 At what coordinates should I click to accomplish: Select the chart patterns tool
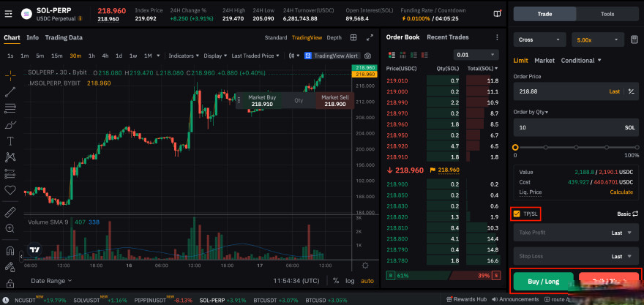[10, 157]
